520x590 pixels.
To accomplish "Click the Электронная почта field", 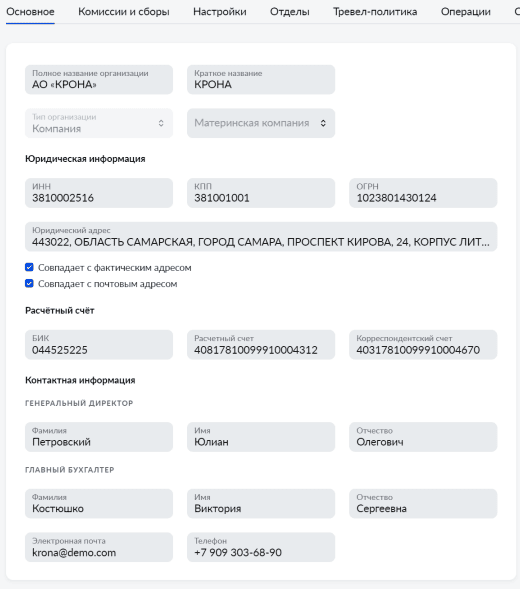I will coord(99,547).
